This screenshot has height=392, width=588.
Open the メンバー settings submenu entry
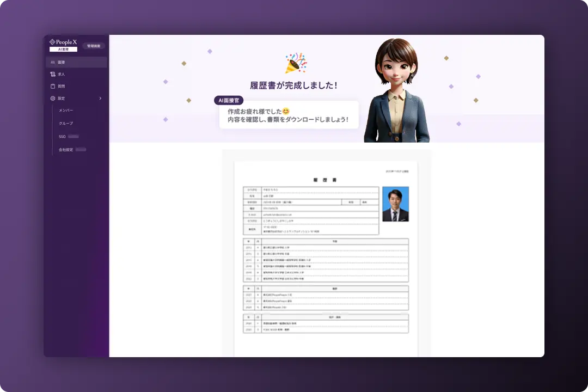[65, 110]
